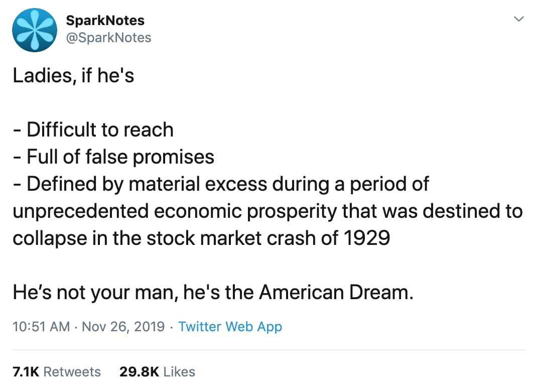Open the @SparkNotes handle link
This screenshot has width=534, height=392.
[108, 38]
